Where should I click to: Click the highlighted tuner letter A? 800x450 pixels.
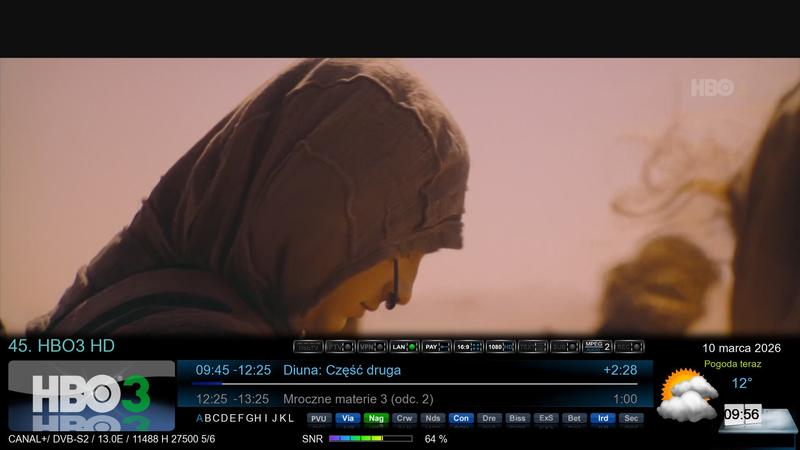click(x=199, y=418)
